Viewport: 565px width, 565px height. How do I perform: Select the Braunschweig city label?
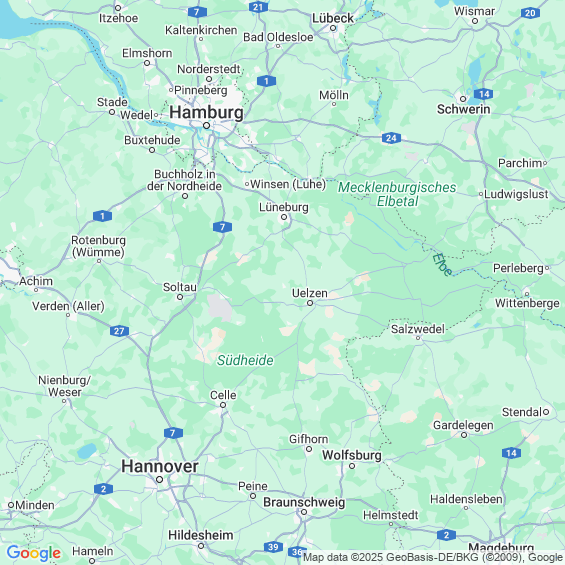pyautogui.click(x=304, y=502)
